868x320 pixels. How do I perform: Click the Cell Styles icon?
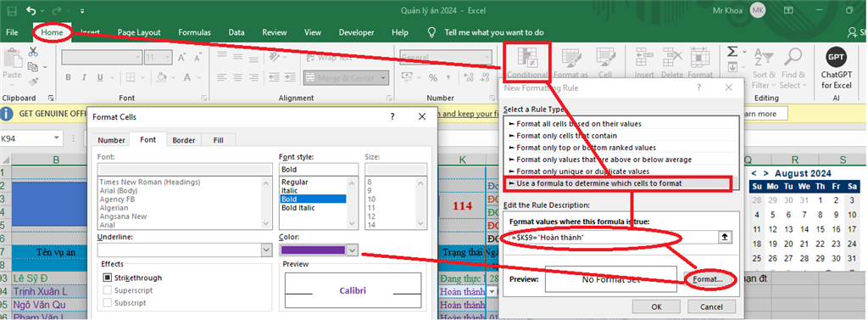[605, 57]
